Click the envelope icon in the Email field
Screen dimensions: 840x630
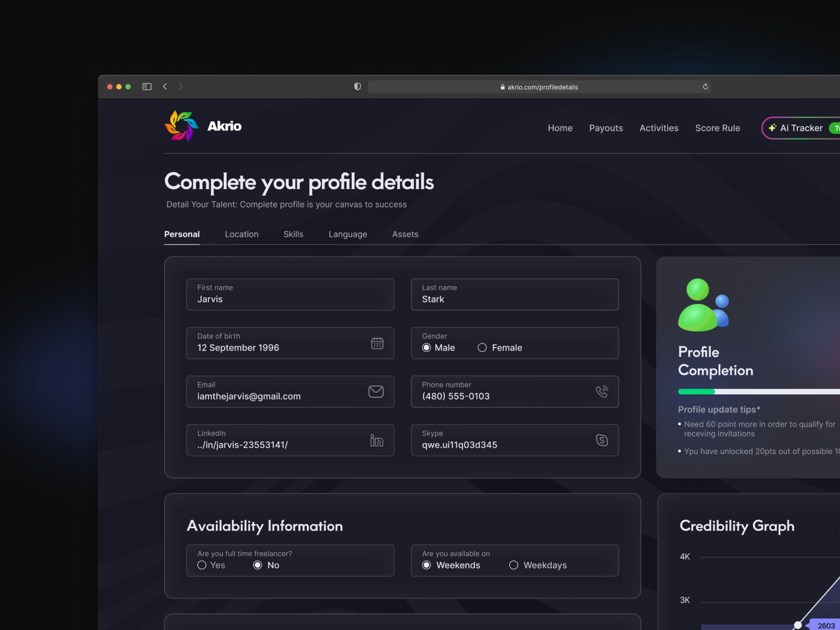(x=376, y=391)
